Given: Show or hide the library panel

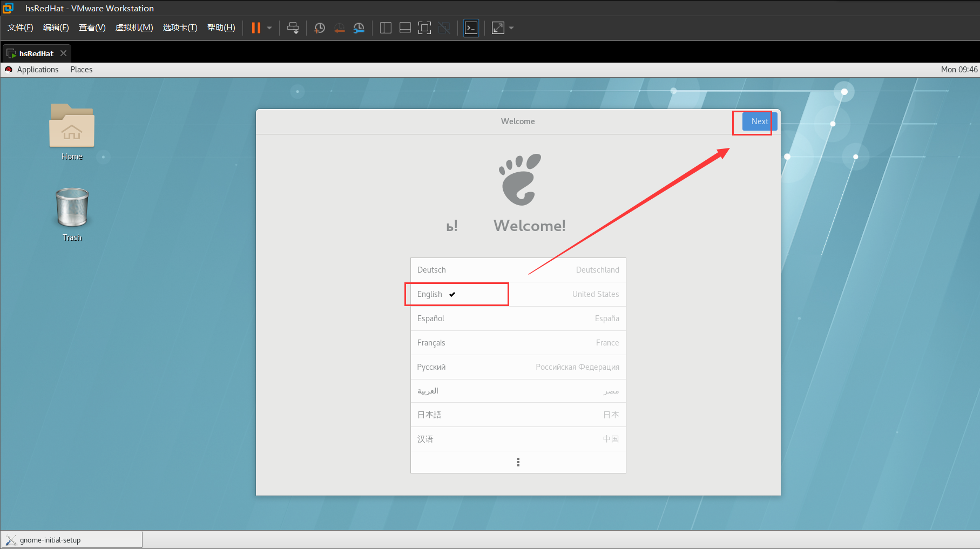Looking at the screenshot, I should click(386, 28).
